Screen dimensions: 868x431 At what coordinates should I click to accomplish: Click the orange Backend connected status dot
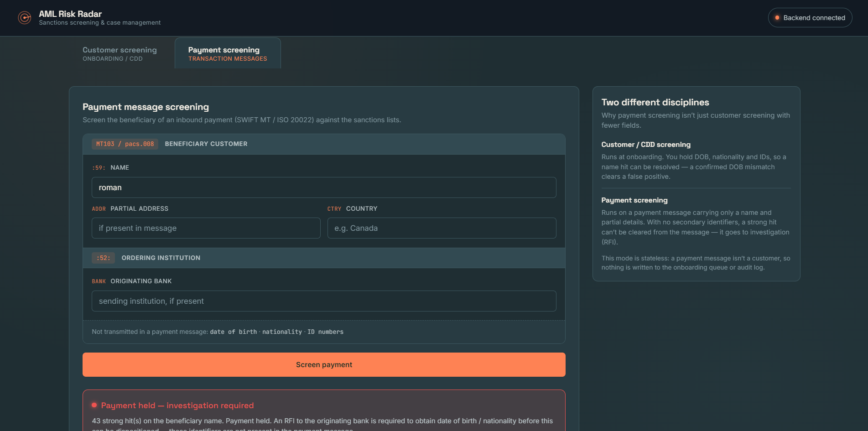coord(777,18)
